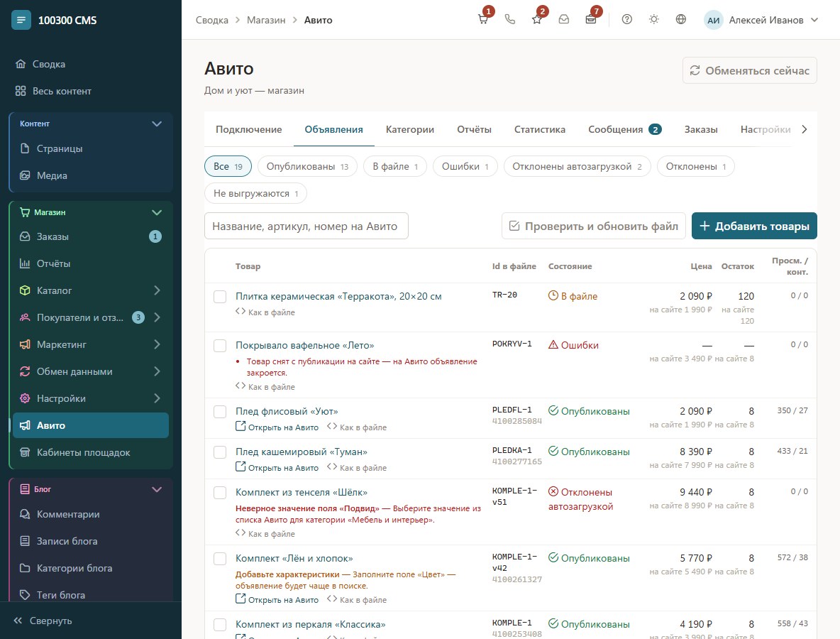Open Заказы in the Магазин section
The width and height of the screenshot is (840, 639).
pos(91,236)
